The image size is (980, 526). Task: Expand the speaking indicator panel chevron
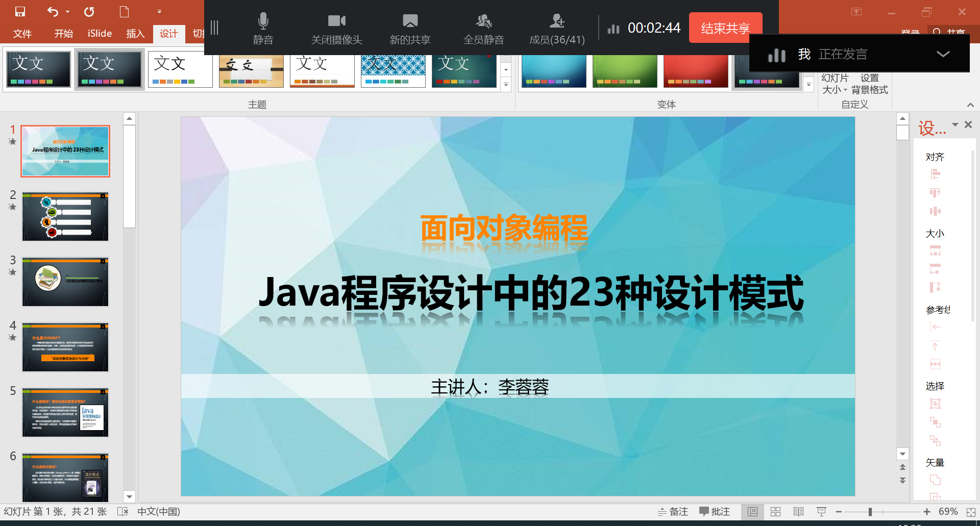click(943, 54)
